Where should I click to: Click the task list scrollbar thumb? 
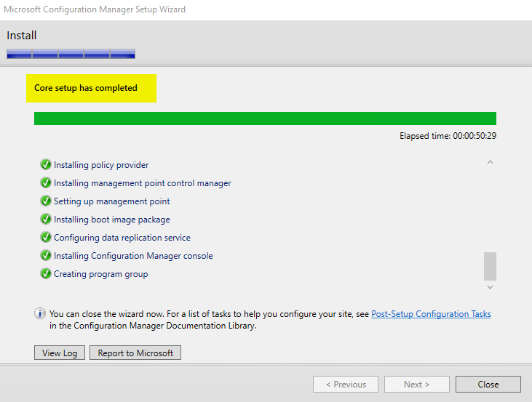[490, 266]
